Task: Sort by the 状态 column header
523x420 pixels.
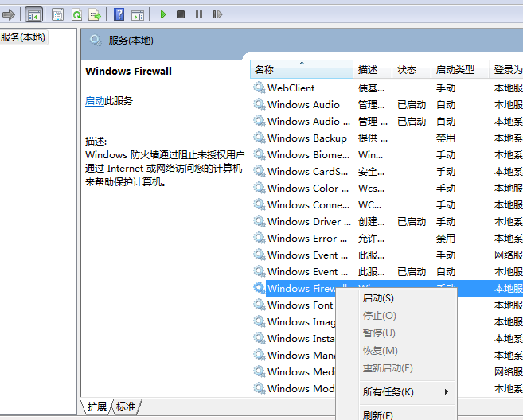Action: [x=412, y=70]
